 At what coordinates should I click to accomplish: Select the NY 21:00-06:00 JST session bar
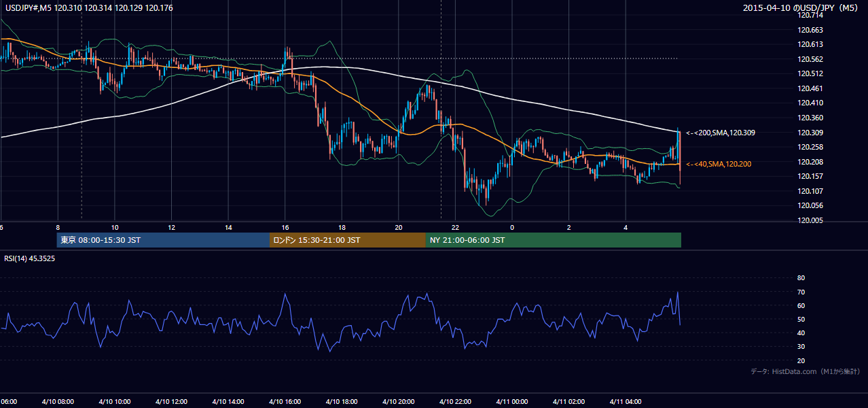(x=554, y=240)
